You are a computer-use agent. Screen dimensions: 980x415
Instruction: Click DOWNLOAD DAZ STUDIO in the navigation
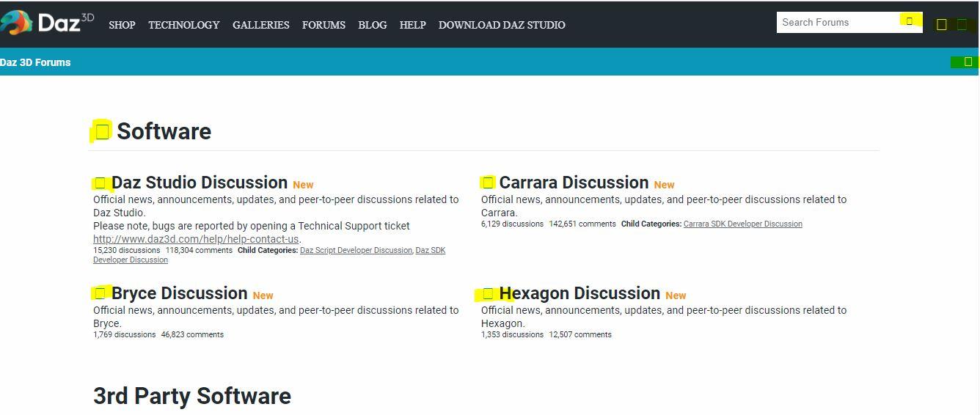[x=502, y=25]
